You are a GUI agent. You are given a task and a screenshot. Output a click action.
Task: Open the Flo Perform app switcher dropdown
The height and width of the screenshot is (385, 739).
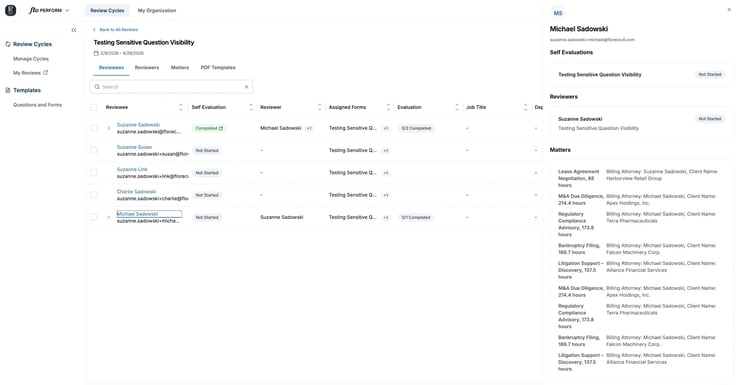(x=67, y=10)
